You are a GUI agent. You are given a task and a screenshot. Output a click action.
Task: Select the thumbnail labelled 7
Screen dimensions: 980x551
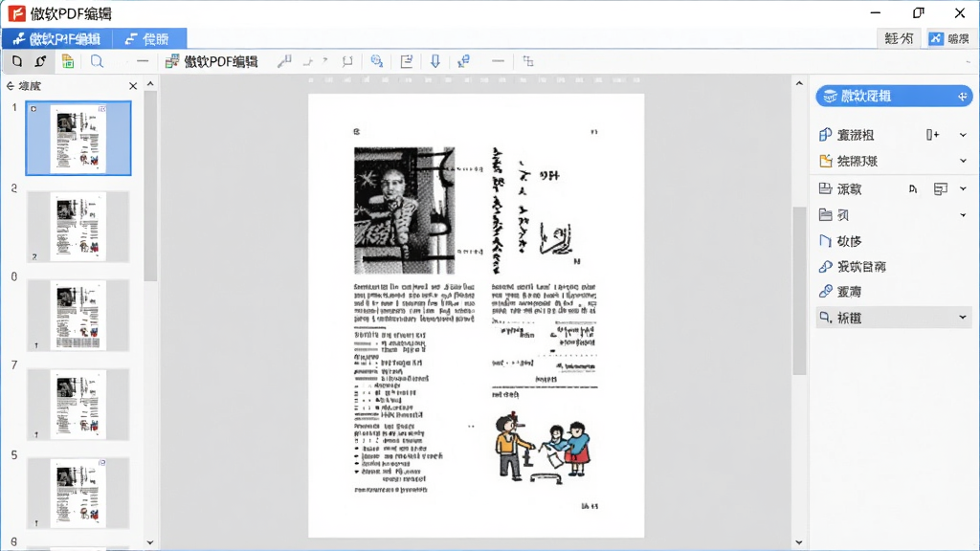coord(78,405)
